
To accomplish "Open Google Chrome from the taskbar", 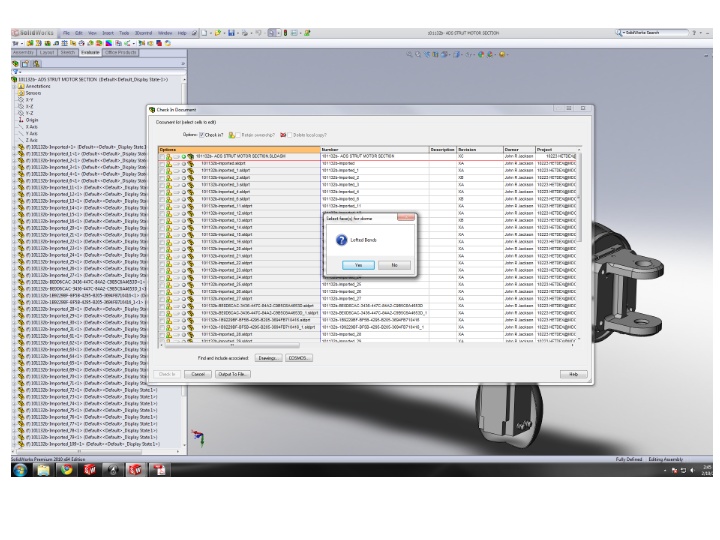I will pyautogui.click(x=67, y=469).
